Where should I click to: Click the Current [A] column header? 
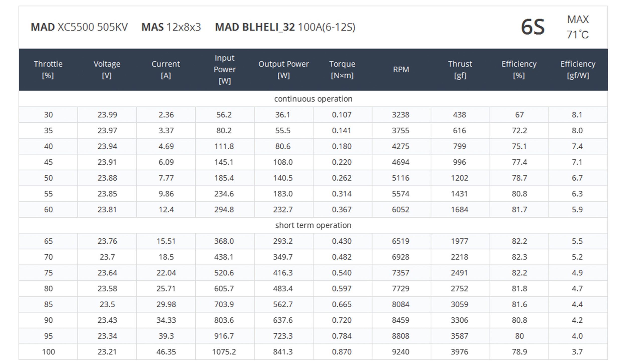pyautogui.click(x=166, y=69)
